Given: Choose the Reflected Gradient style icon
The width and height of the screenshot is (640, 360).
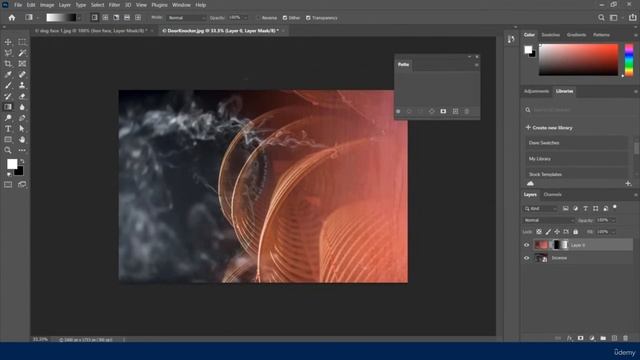Looking at the screenshot, I should 127,18.
